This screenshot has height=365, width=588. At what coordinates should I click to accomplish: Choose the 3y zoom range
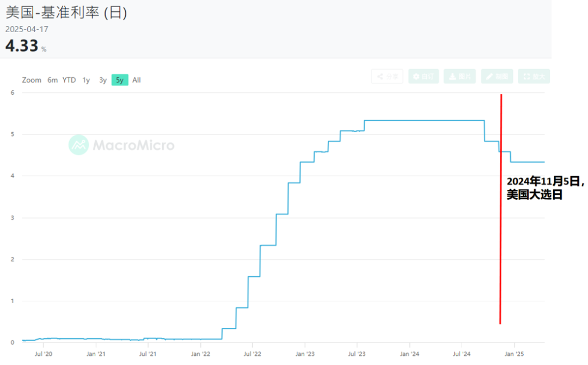coord(103,80)
